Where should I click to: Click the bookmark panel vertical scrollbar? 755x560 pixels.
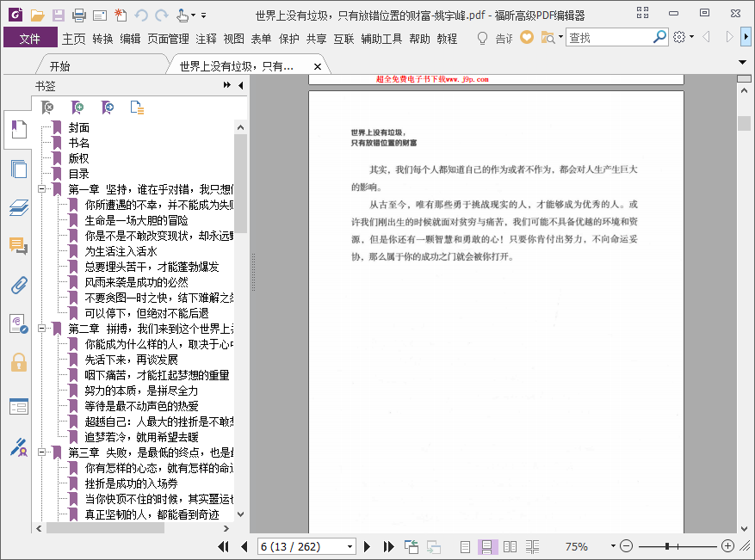point(241,184)
